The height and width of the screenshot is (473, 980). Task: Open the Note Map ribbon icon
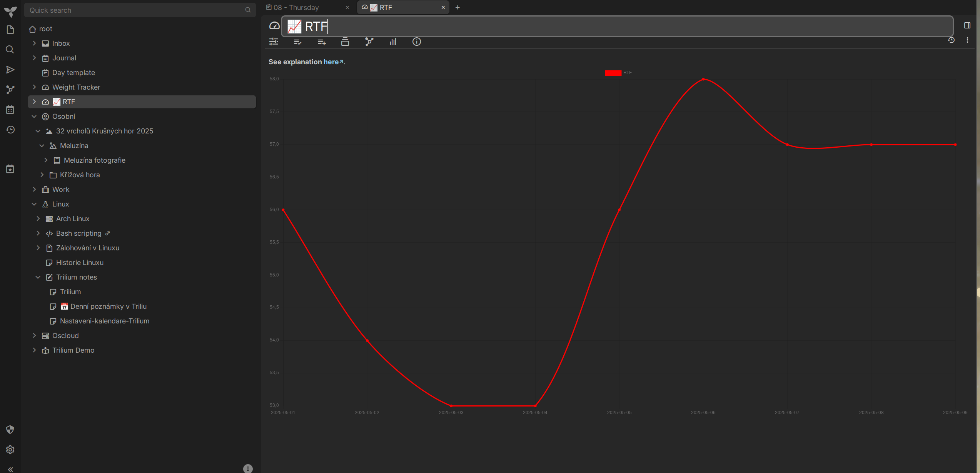point(369,42)
